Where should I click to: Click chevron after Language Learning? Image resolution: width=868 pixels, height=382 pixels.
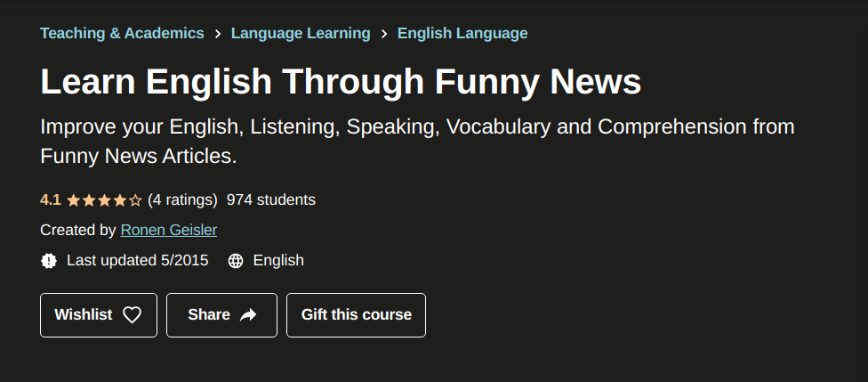384,34
